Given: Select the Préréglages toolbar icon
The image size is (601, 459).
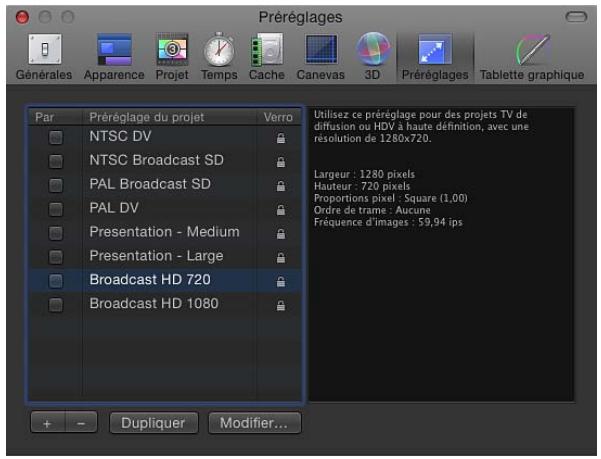Looking at the screenshot, I should point(435,49).
